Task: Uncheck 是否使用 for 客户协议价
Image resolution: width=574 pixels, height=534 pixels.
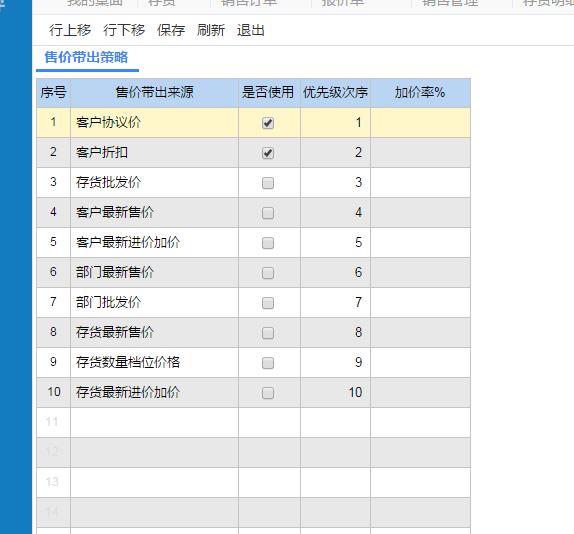Action: (x=268, y=123)
